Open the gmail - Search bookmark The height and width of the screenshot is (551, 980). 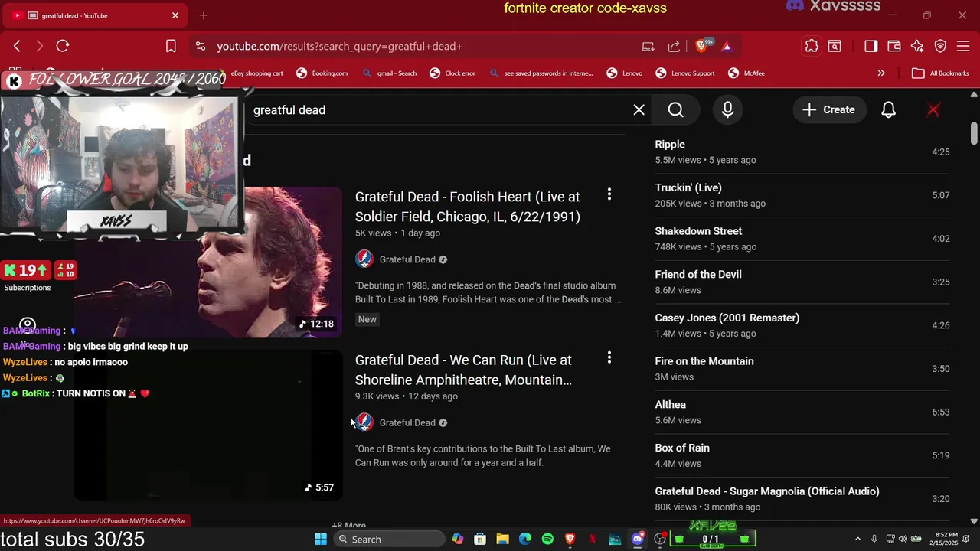(x=389, y=73)
